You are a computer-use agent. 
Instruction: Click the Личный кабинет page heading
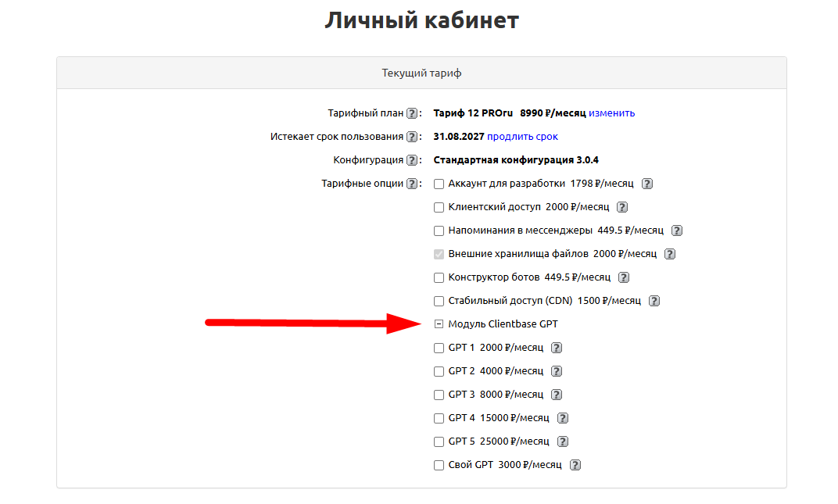(x=421, y=20)
